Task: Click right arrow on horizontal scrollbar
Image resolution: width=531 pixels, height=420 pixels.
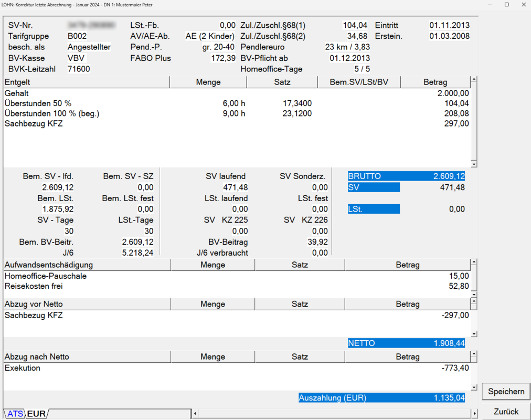Action: 474,414
